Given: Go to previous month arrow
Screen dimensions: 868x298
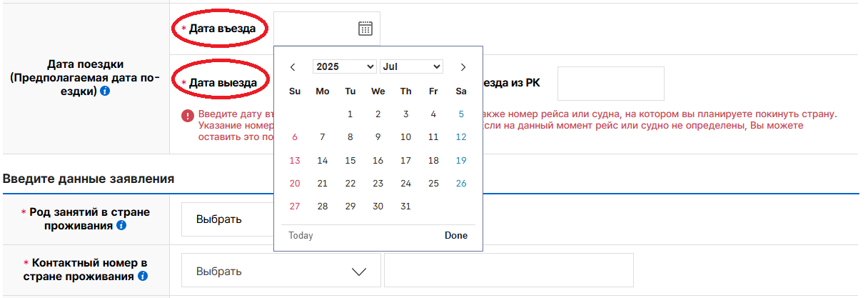Looking at the screenshot, I should click(293, 67).
